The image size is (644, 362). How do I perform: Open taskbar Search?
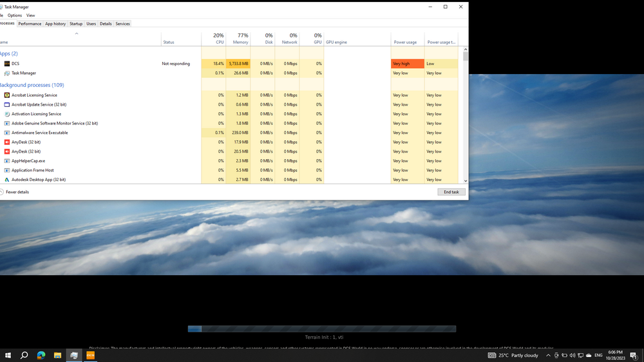pyautogui.click(x=24, y=355)
